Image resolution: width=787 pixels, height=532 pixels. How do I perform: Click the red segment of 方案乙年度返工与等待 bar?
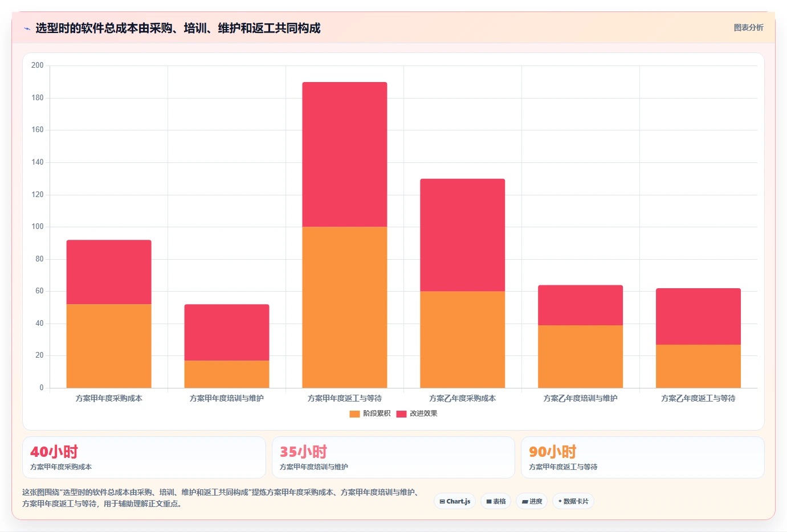tap(699, 317)
